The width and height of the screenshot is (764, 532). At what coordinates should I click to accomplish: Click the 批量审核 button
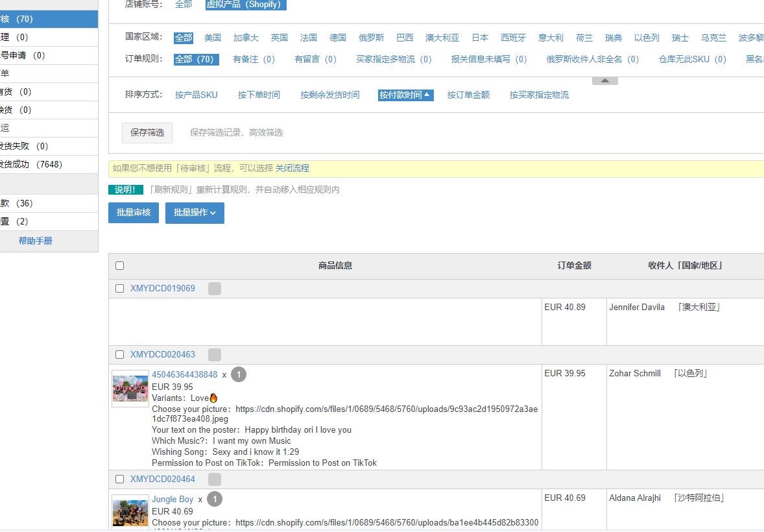pos(134,213)
